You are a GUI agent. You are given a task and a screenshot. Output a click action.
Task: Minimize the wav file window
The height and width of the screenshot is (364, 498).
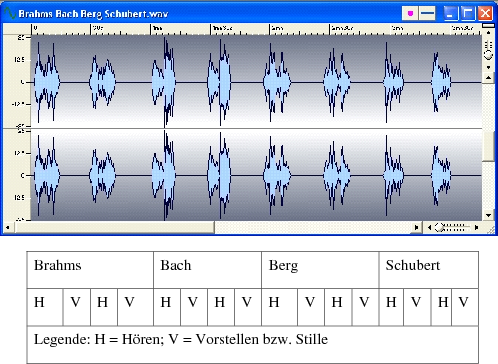click(x=451, y=13)
